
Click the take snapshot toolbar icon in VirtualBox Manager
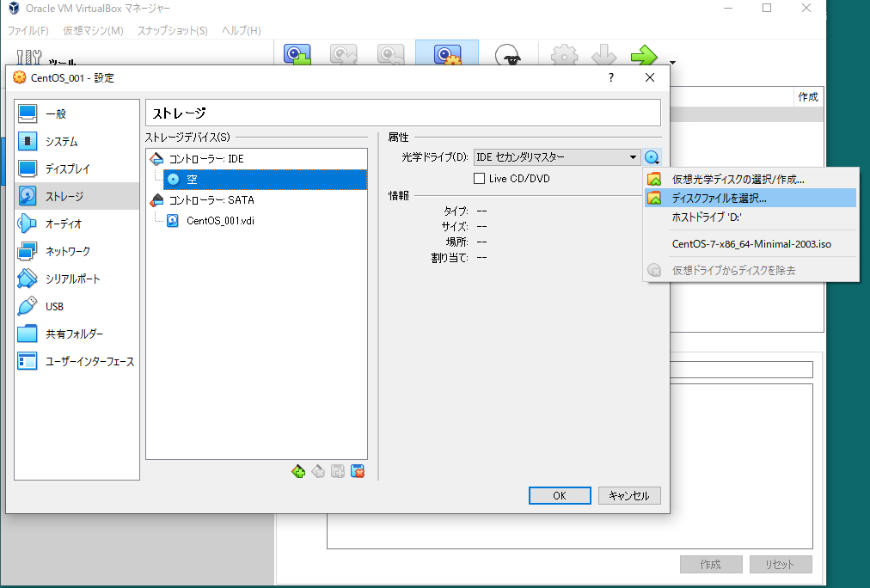[297, 54]
